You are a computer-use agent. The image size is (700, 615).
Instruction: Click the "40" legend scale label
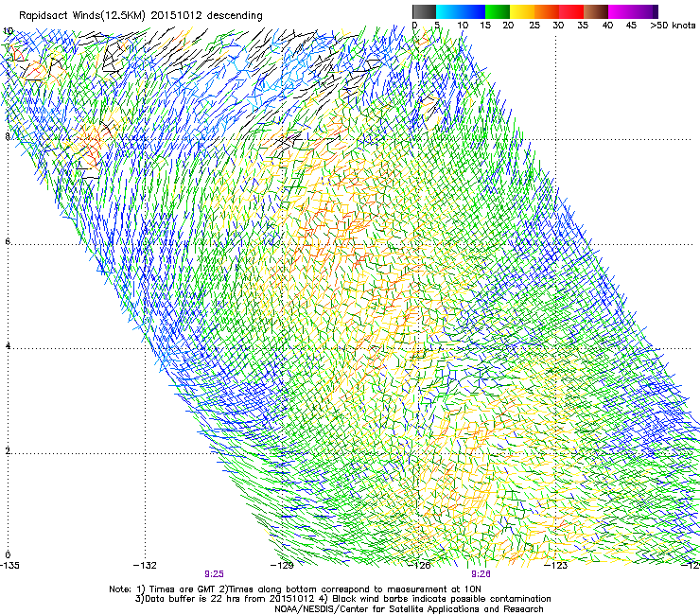click(607, 26)
